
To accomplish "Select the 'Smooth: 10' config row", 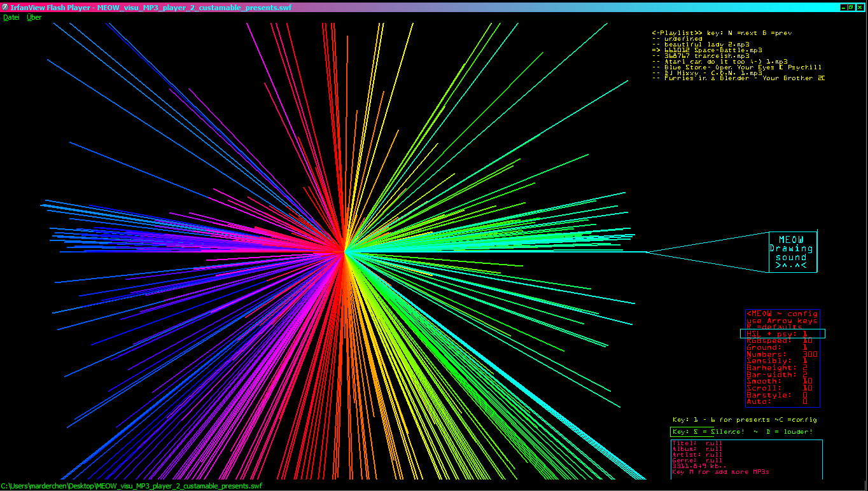I will click(780, 381).
